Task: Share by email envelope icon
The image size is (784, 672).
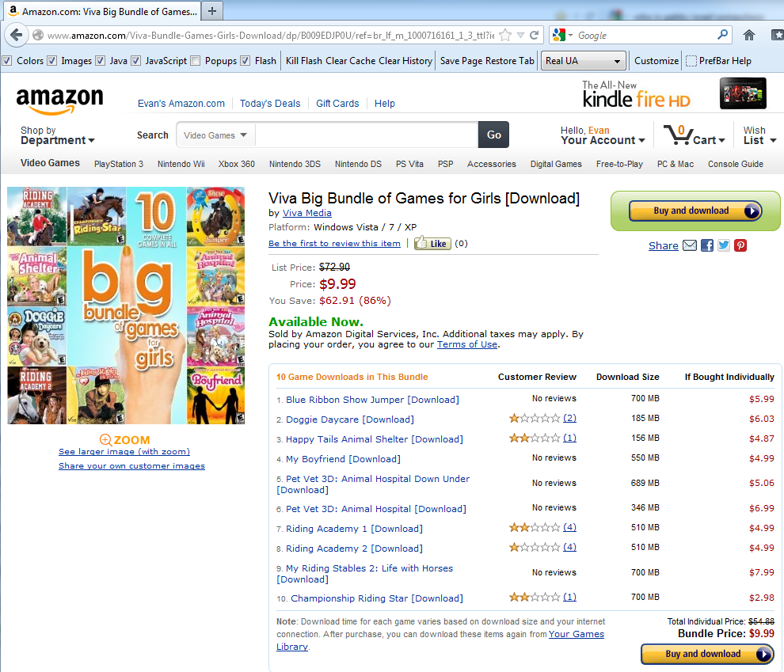Action: [x=690, y=245]
